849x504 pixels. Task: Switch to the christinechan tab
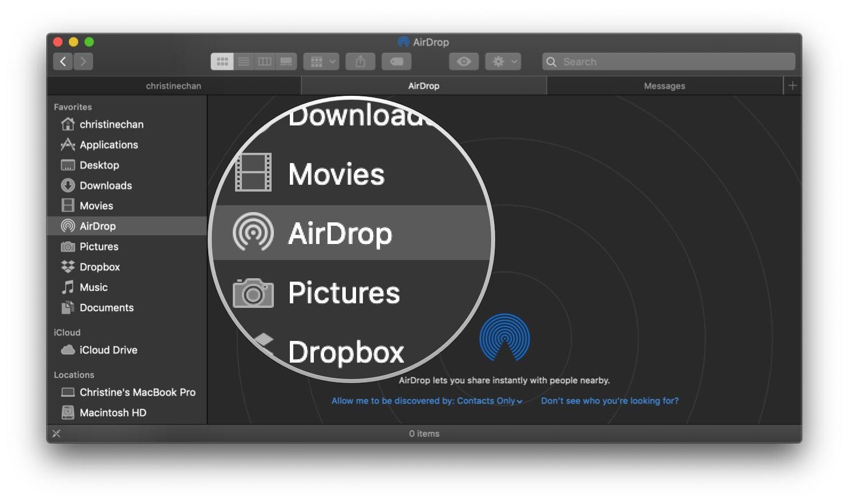pyautogui.click(x=173, y=86)
